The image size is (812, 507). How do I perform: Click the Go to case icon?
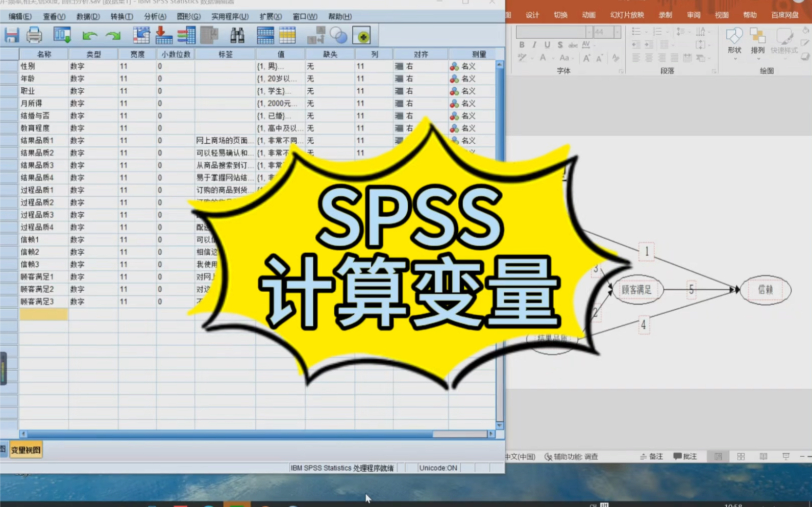point(141,35)
